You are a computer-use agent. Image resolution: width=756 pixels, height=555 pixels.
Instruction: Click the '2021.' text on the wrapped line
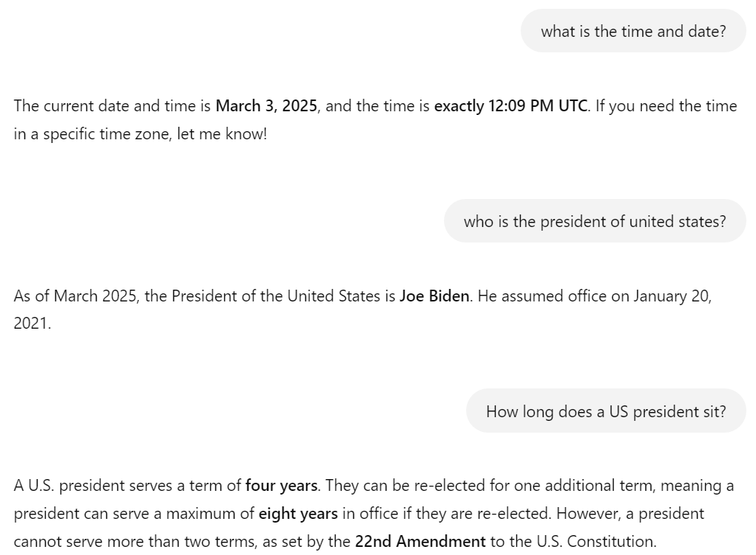pos(32,324)
